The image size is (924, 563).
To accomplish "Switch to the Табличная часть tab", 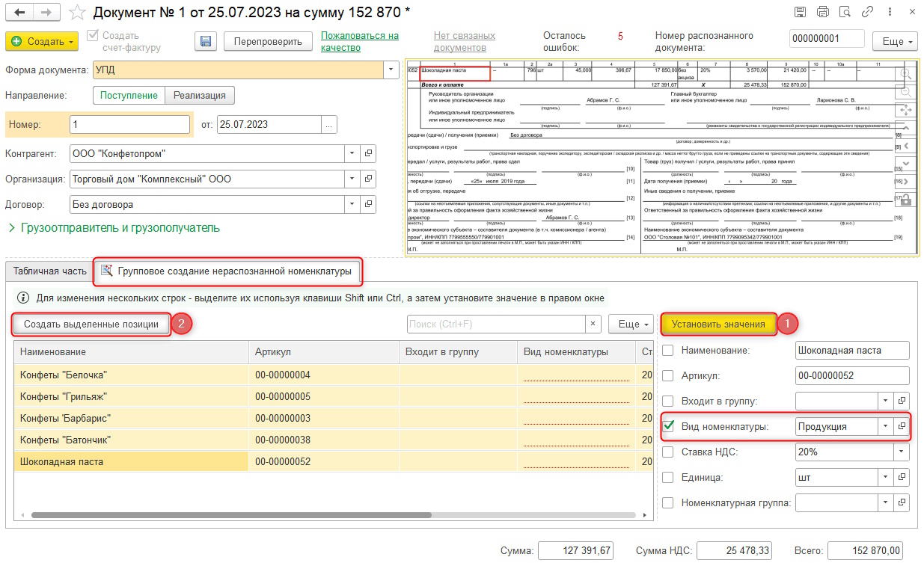I will tap(49, 271).
